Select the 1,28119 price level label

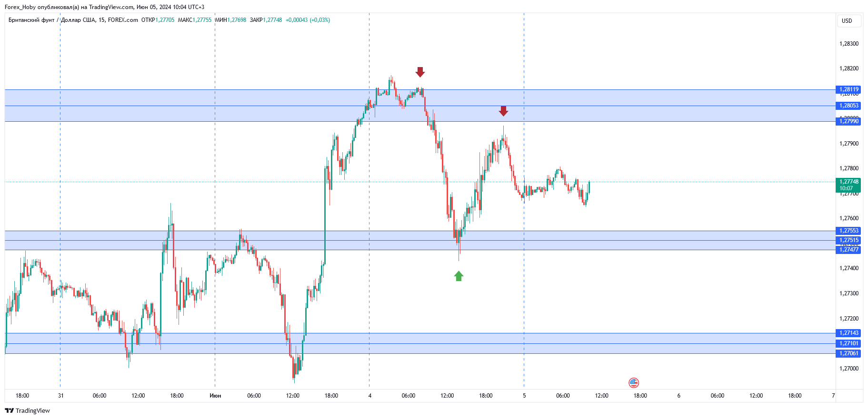tap(848, 89)
